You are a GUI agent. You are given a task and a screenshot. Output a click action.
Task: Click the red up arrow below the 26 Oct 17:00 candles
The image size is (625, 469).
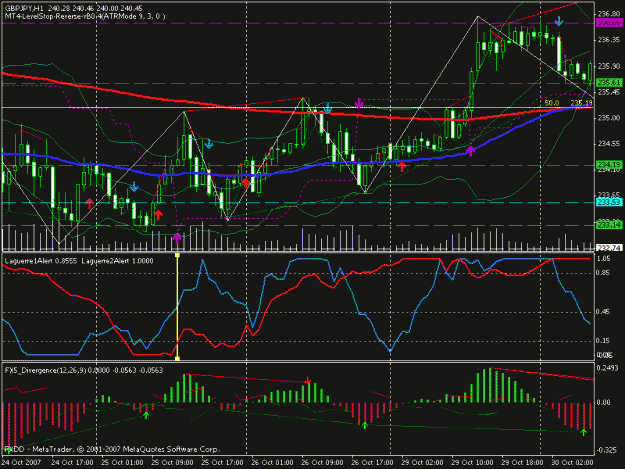[x=402, y=166]
